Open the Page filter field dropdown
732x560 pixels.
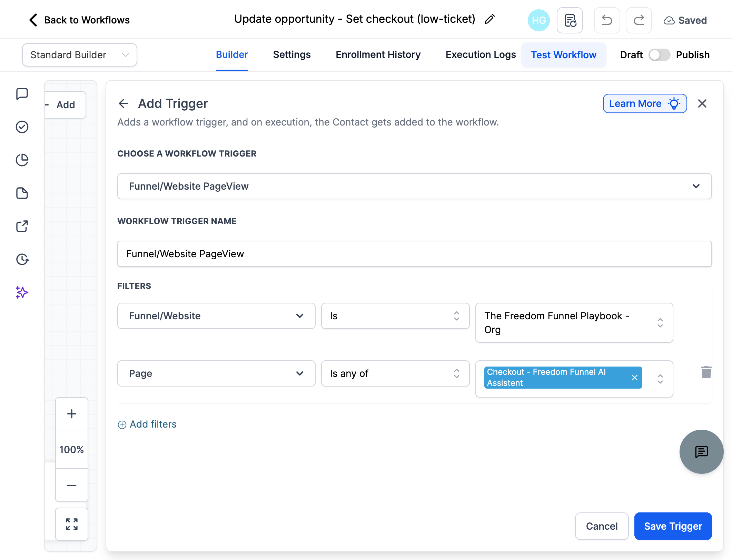tap(216, 373)
